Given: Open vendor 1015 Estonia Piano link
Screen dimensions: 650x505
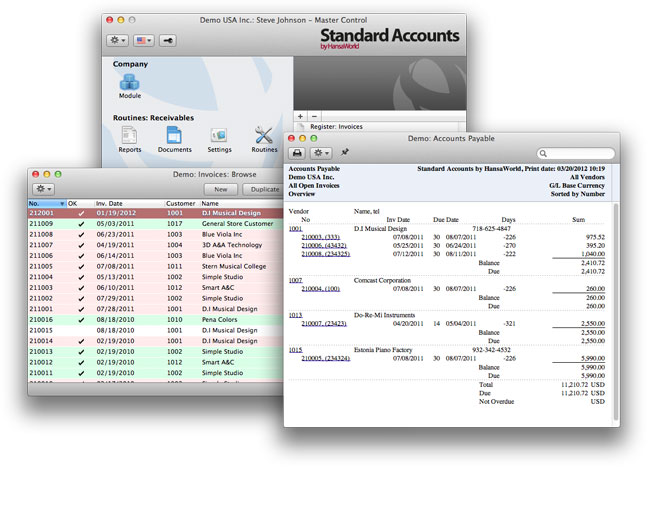Looking at the screenshot, I should tap(295, 350).
